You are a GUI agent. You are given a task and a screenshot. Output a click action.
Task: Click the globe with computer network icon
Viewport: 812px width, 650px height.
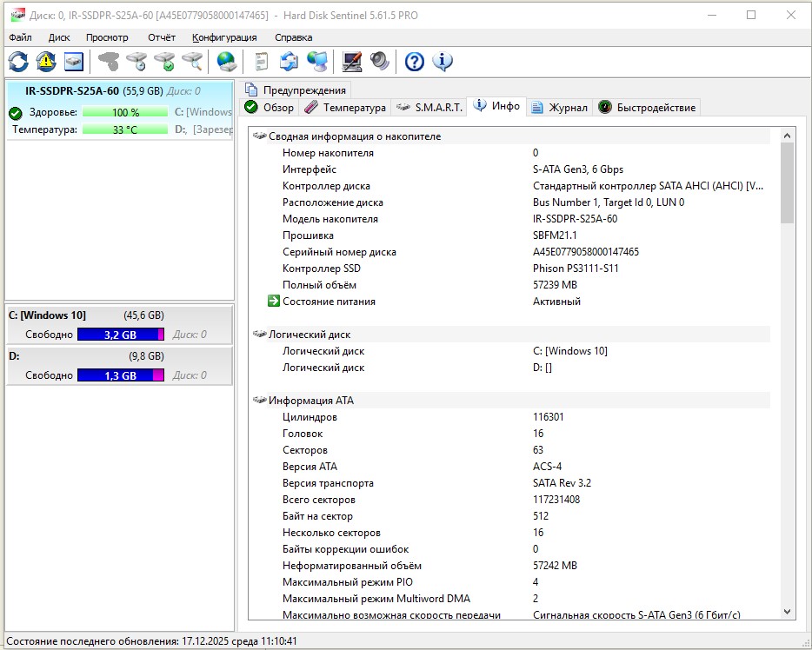(317, 62)
